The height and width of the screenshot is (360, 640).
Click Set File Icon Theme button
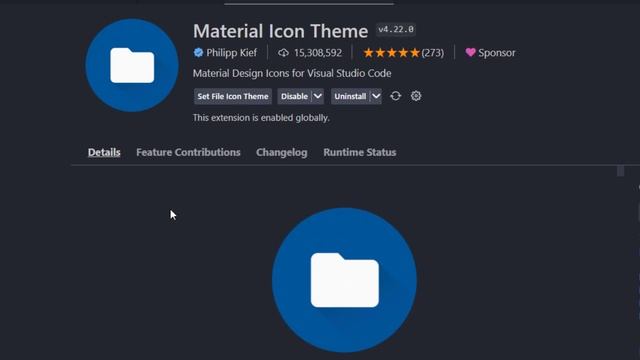233,96
